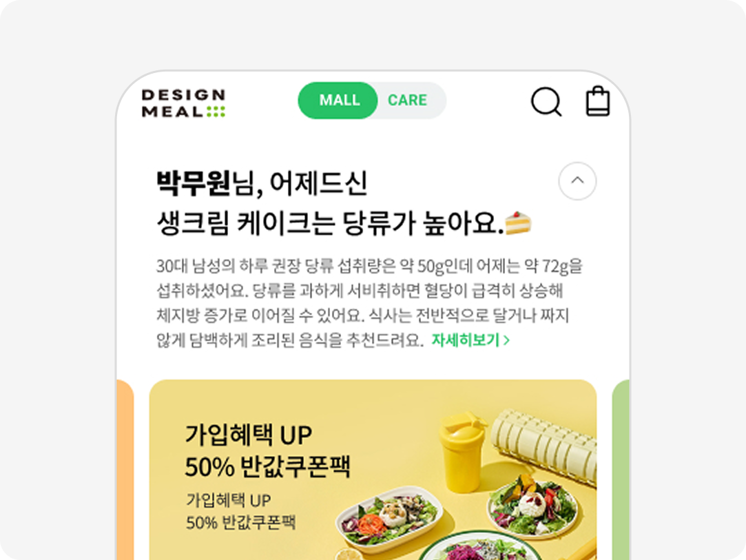
Task: Tap the salad tray image
Action: [x=389, y=519]
